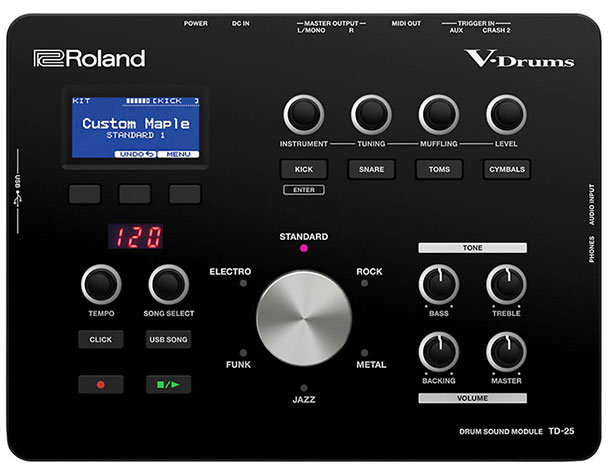Viewport: 608px width, 476px height.
Task: Click the AUX trigger label
Action: tap(456, 30)
